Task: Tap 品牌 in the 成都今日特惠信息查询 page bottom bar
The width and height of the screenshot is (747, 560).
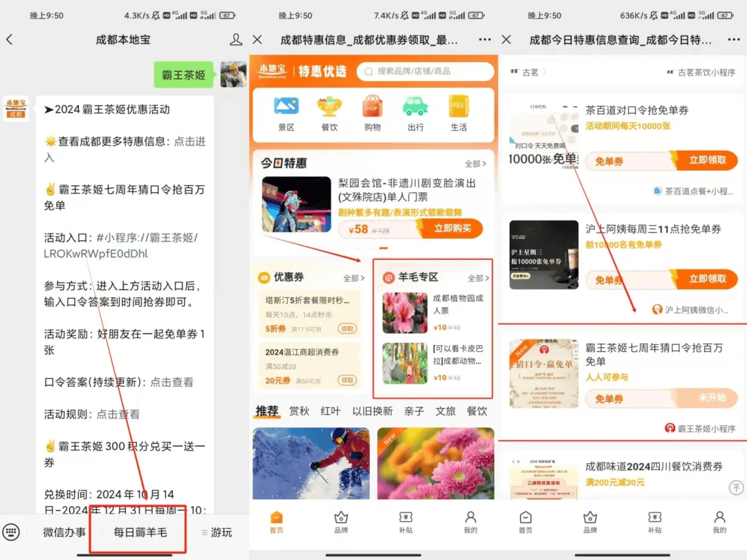Action: [x=590, y=523]
